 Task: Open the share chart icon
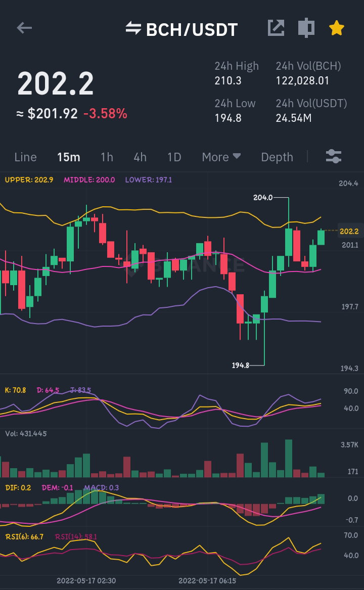click(276, 28)
